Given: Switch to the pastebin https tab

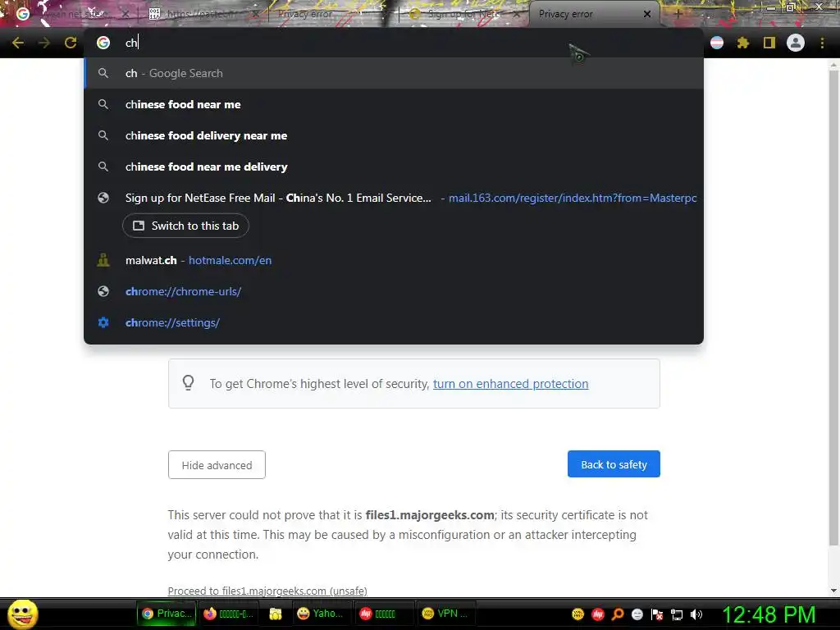Looking at the screenshot, I should [x=203, y=14].
